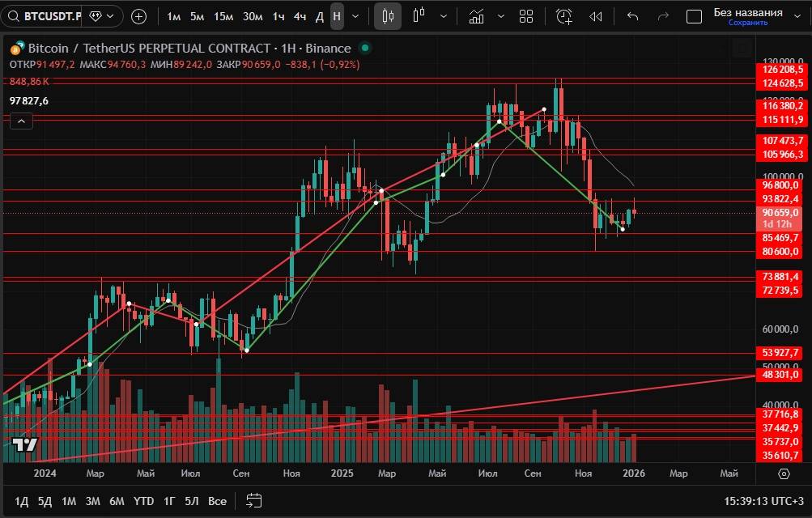Collapse the indicator legend with the arrow

point(21,121)
